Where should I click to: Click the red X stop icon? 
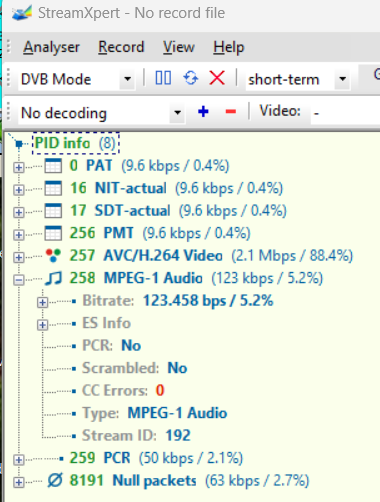click(x=217, y=79)
